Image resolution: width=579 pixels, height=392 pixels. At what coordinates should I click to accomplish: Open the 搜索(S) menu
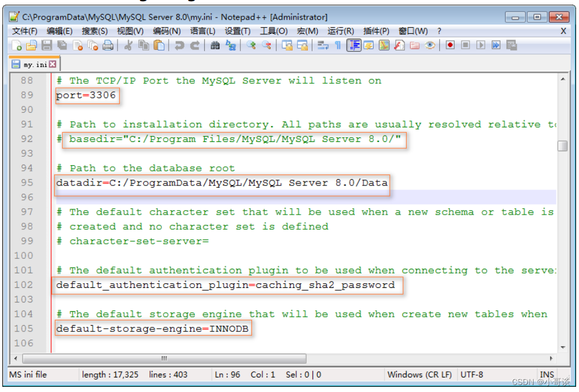94,31
